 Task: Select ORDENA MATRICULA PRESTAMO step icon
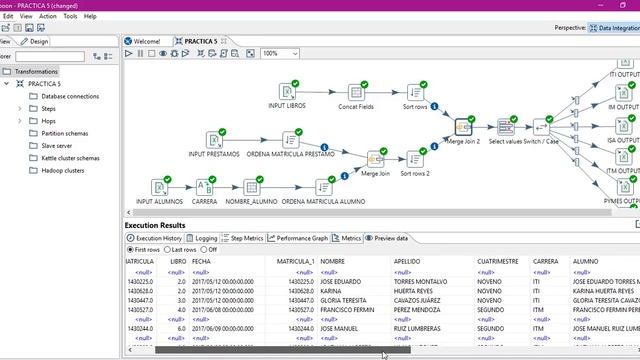tap(290, 140)
